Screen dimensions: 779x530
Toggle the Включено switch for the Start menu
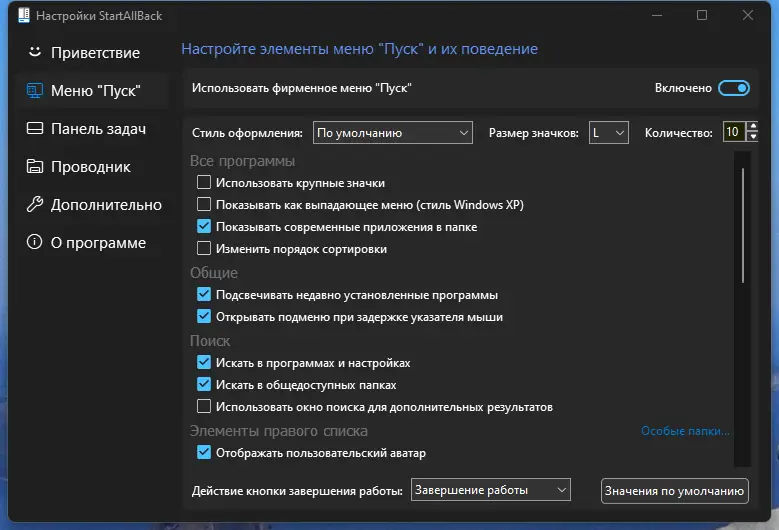[x=734, y=88]
